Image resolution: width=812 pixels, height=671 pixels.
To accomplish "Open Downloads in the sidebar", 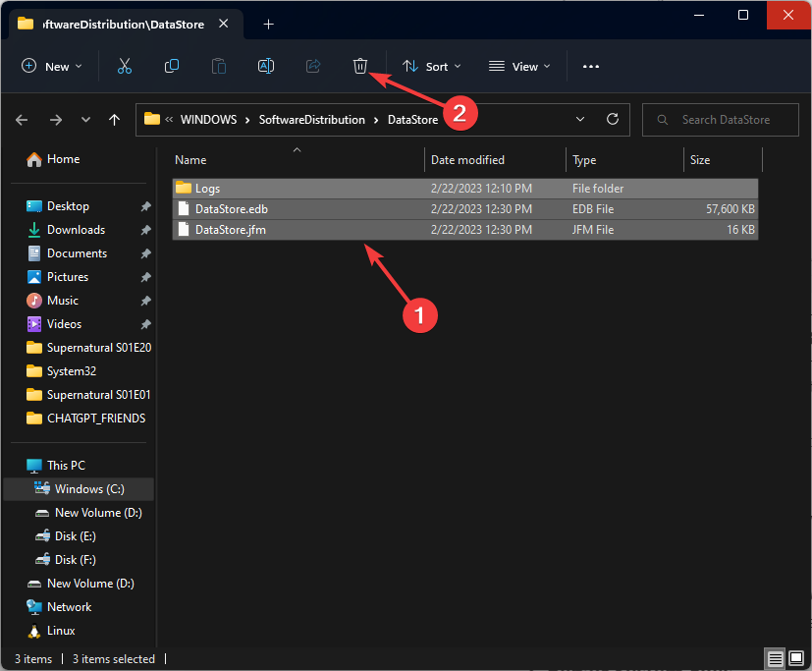I will [x=76, y=230].
